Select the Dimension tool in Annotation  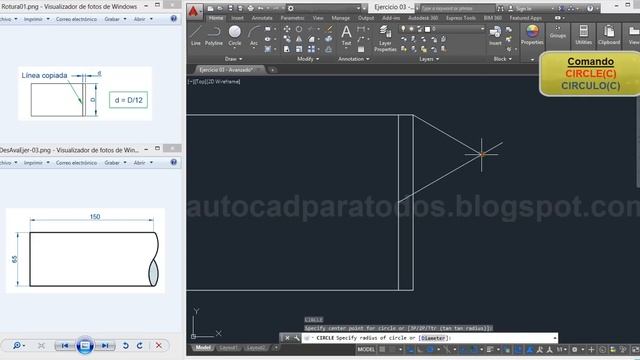[361, 29]
